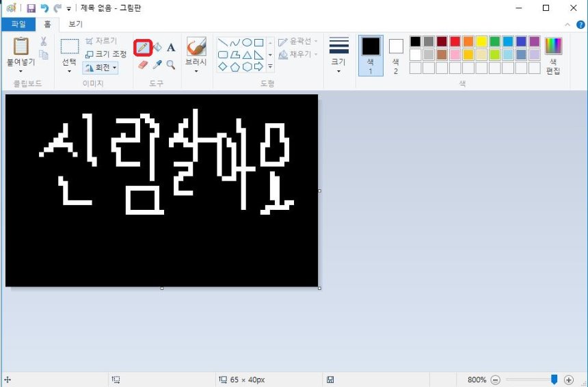
Task: Open the Paste dropdown arrow
Action: pyautogui.click(x=21, y=71)
